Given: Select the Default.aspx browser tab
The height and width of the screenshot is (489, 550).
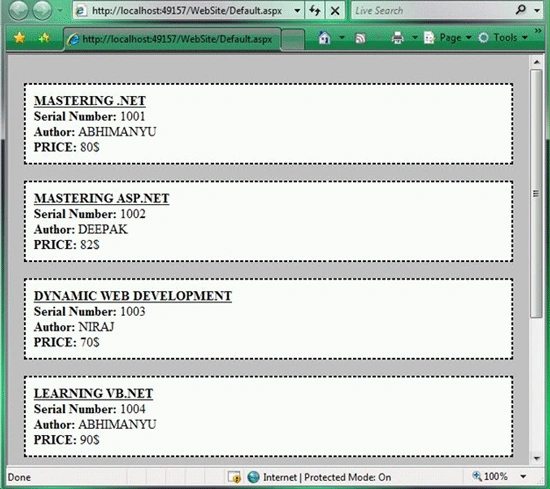Looking at the screenshot, I should [173, 39].
